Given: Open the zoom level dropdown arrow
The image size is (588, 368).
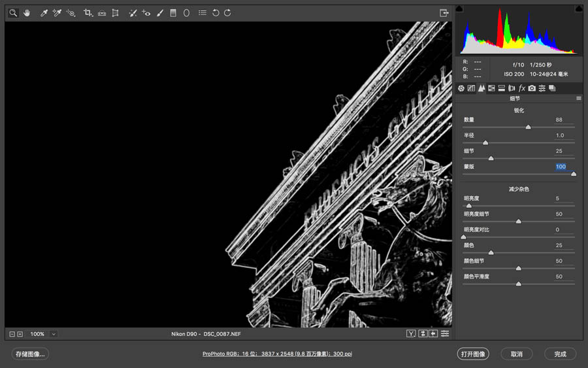Looking at the screenshot, I should pyautogui.click(x=54, y=334).
